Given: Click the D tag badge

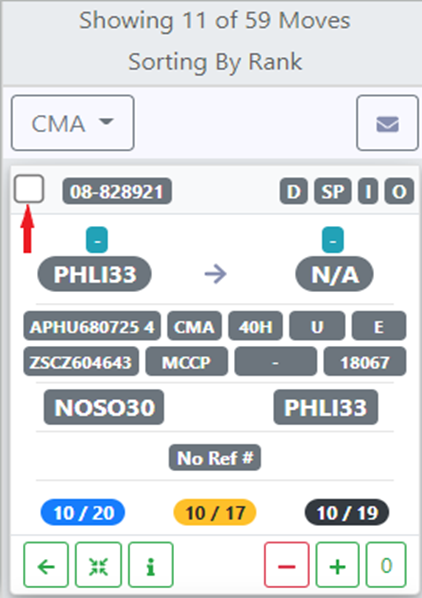Looking at the screenshot, I should (x=294, y=191).
